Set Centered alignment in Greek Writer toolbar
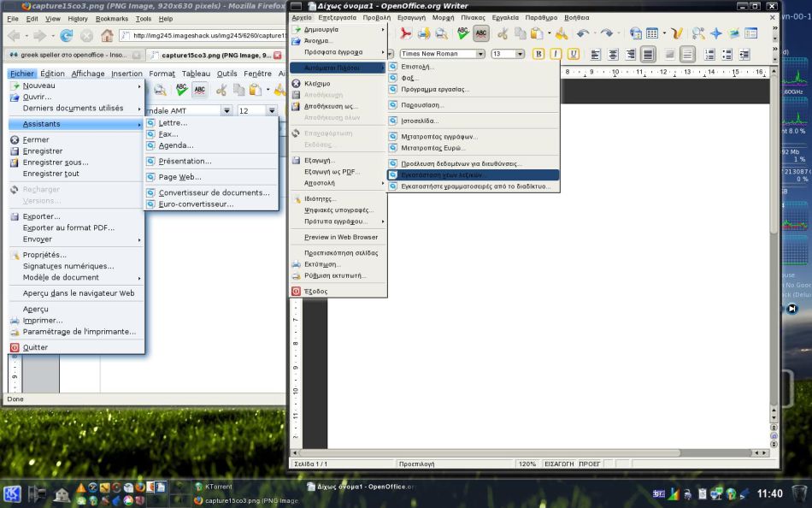This screenshot has height=508, width=812. [x=613, y=54]
